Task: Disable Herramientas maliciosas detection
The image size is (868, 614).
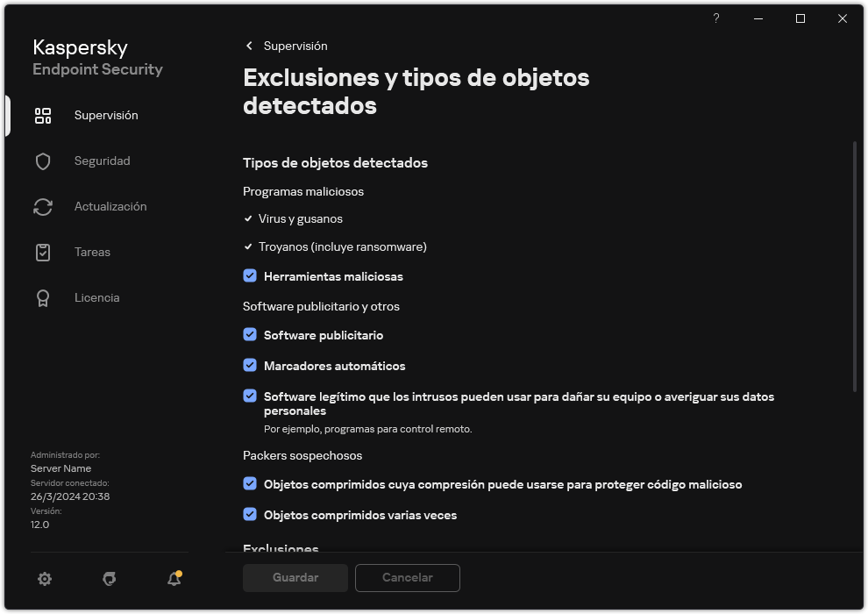Action: (x=250, y=276)
